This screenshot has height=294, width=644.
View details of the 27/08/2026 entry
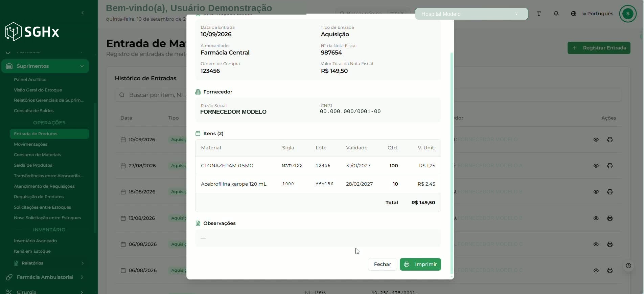click(596, 166)
